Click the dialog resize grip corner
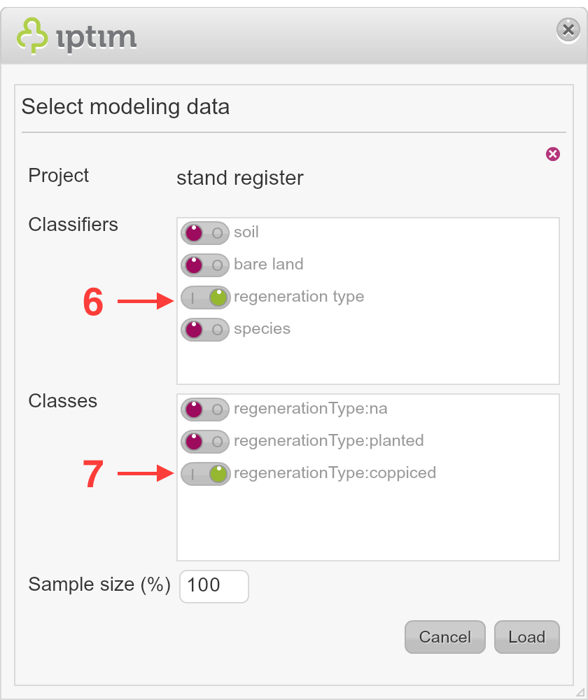The height and width of the screenshot is (700, 588). tap(580, 692)
